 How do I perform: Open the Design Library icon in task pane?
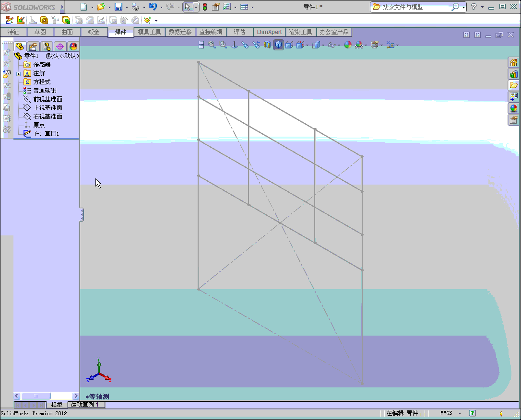[x=513, y=74]
